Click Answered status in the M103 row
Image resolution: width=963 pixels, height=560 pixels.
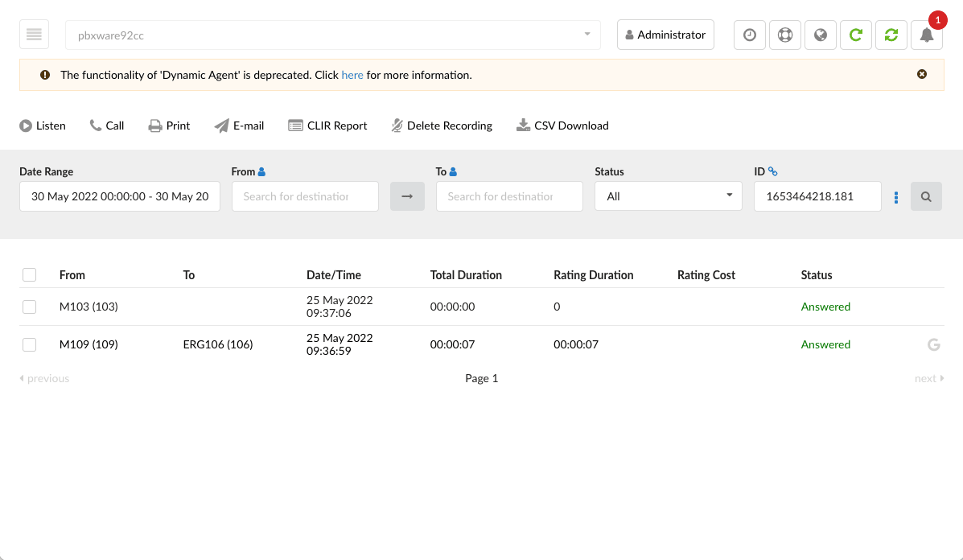coord(825,307)
